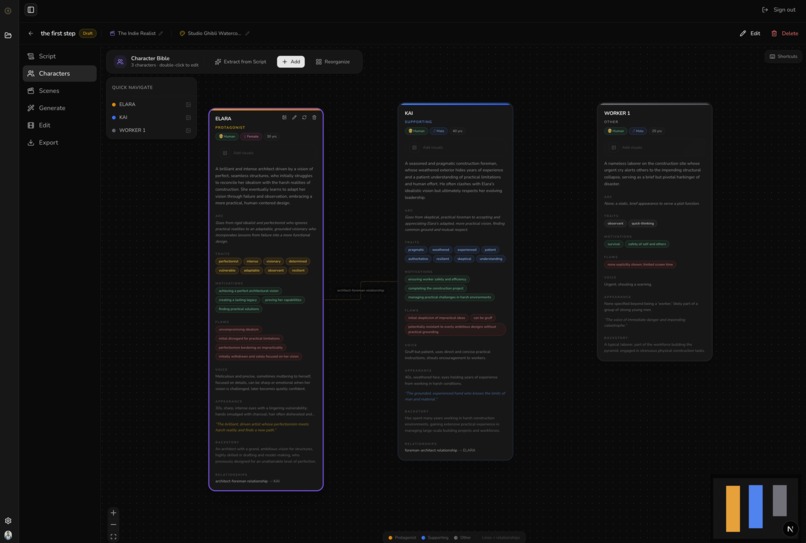Click the Character Bible avatar icon

(120, 62)
